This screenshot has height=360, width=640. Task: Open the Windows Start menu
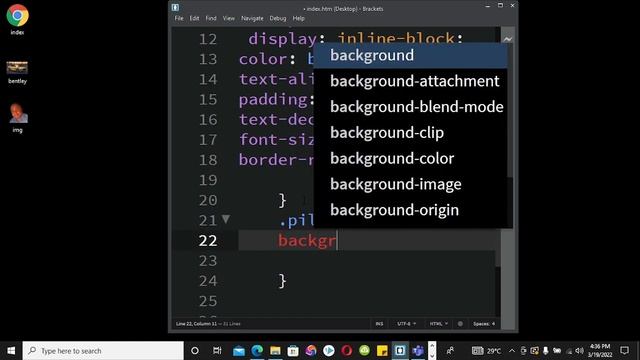pyautogui.click(x=11, y=351)
